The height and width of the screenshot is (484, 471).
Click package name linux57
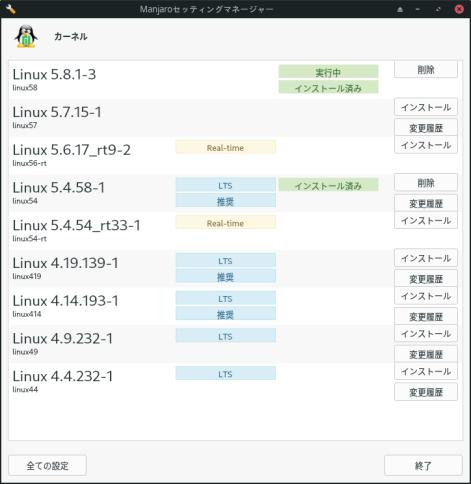(25, 125)
